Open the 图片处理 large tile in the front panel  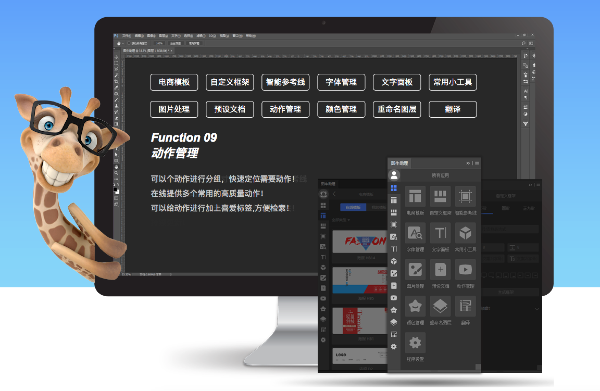(x=415, y=270)
